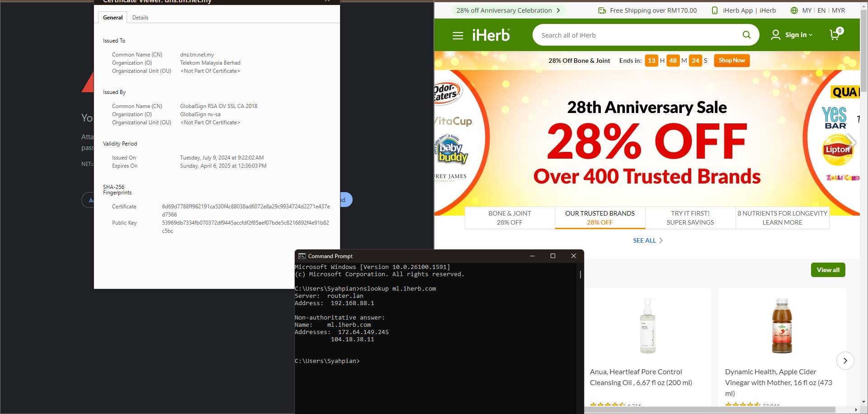Click the Telekom Malaysia Berhad organization value
This screenshot has height=414, width=868.
(x=210, y=63)
